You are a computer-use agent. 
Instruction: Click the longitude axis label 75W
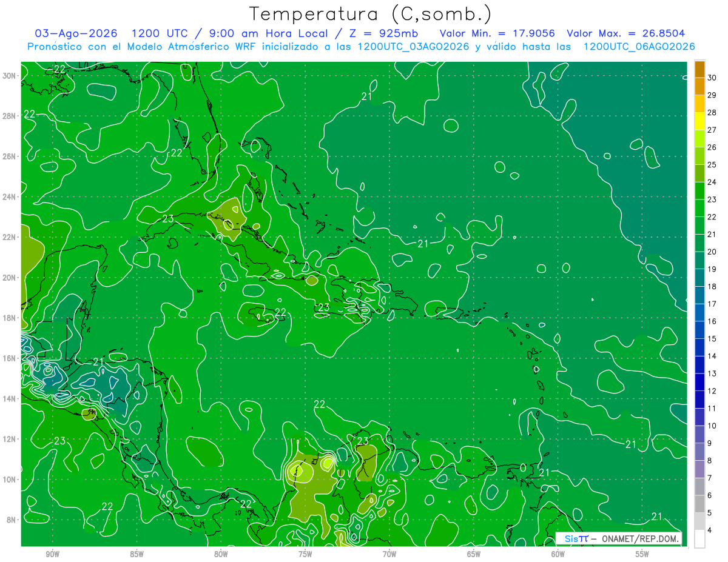(x=305, y=554)
